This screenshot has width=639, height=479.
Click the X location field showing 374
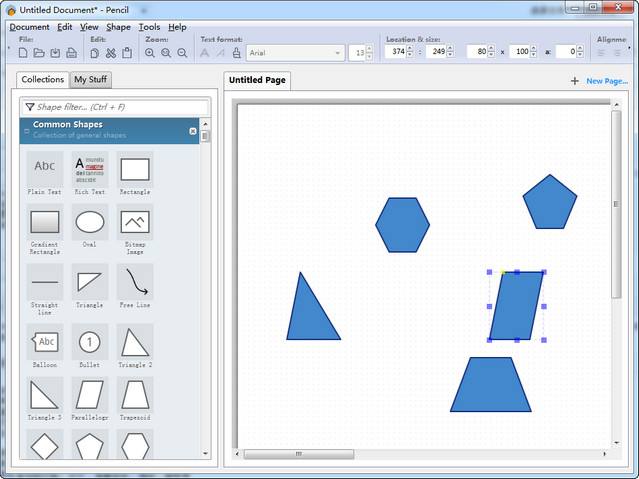396,52
